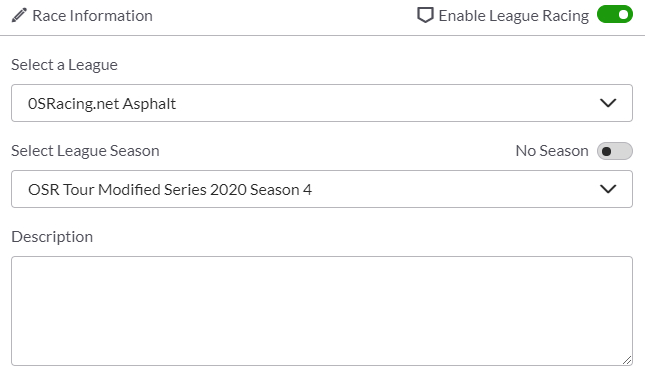The width and height of the screenshot is (645, 371).
Task: Open the Select League Season dropdown
Action: pyautogui.click(x=322, y=189)
